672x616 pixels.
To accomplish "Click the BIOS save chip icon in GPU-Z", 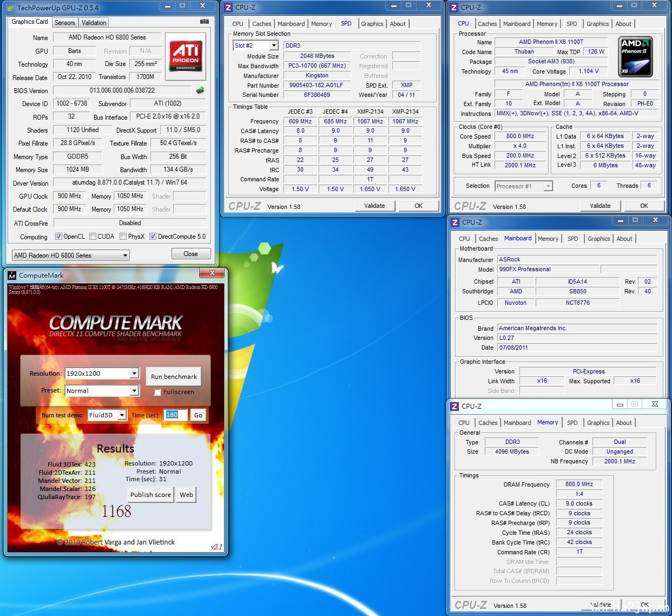I will click(x=200, y=90).
